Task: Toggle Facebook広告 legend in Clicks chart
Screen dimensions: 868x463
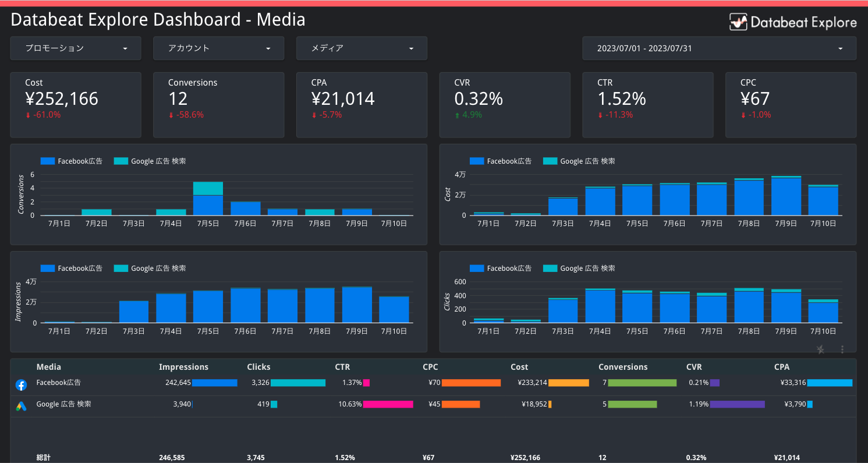Action: point(501,268)
